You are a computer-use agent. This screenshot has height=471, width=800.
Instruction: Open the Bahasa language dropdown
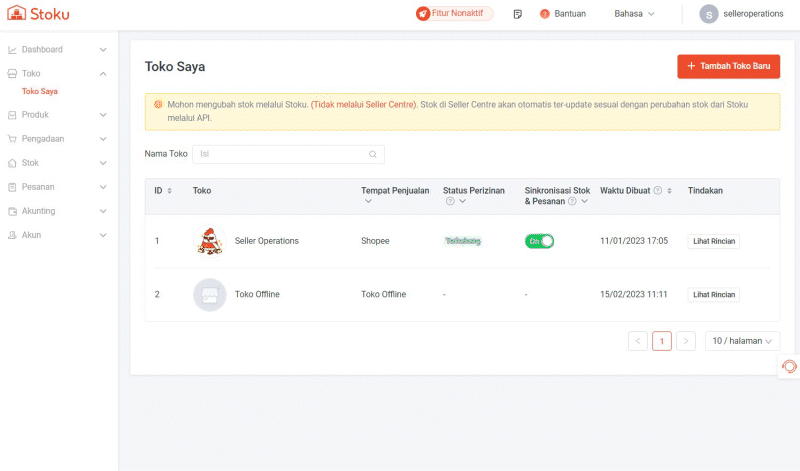[634, 14]
